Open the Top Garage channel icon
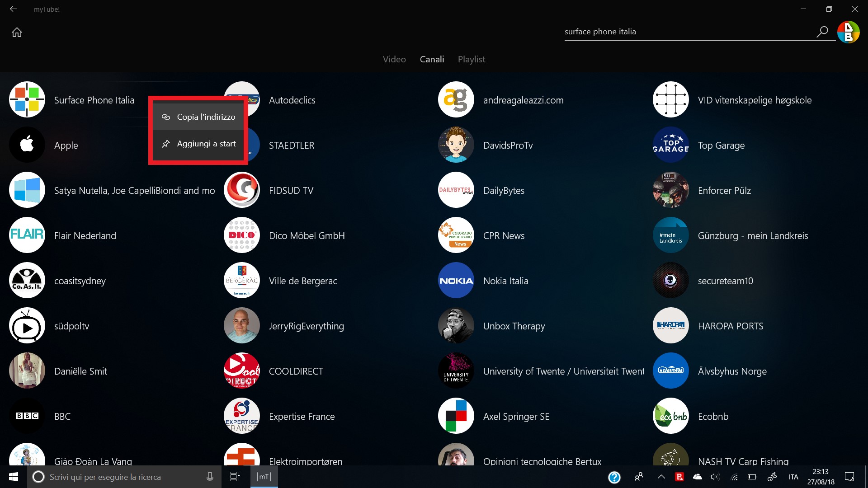The image size is (868, 488). pyautogui.click(x=671, y=145)
